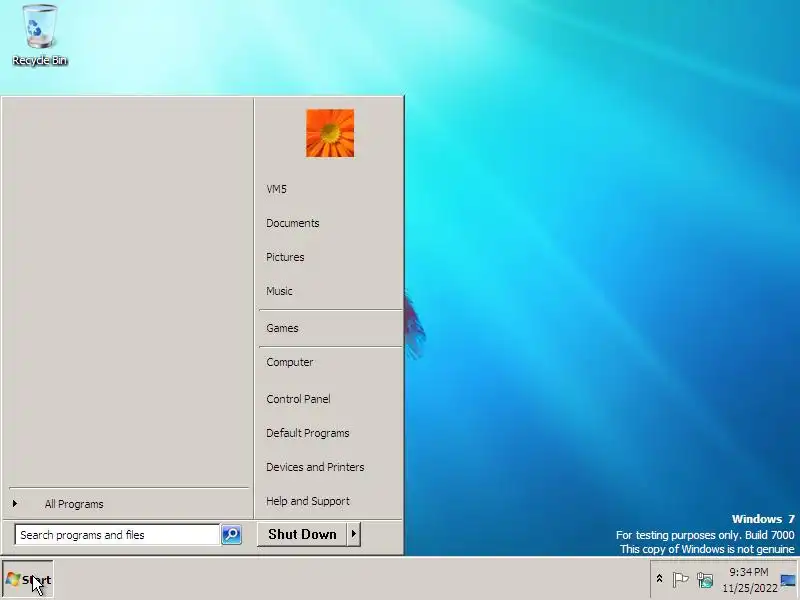Open Pictures from the Start menu

(330, 257)
